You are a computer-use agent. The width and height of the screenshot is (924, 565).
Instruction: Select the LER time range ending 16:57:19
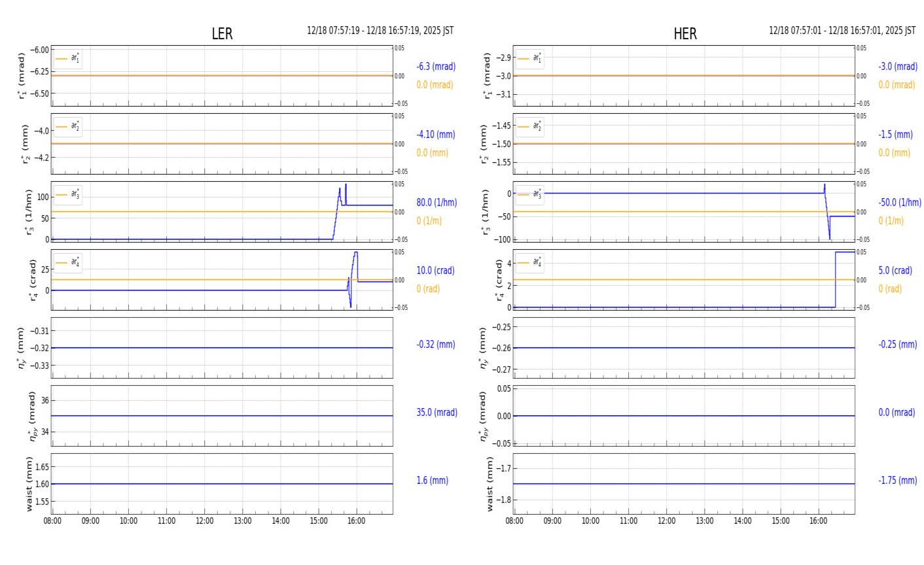tap(380, 31)
